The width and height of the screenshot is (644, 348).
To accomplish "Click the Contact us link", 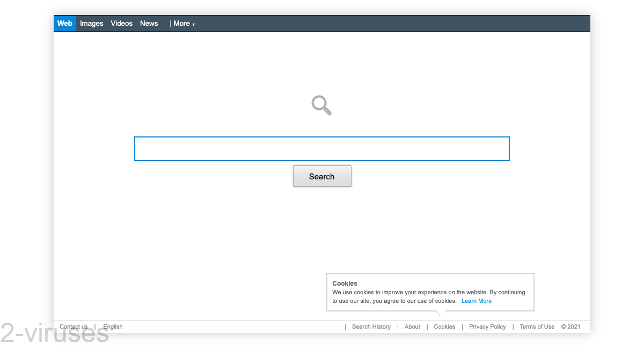I will point(74,327).
